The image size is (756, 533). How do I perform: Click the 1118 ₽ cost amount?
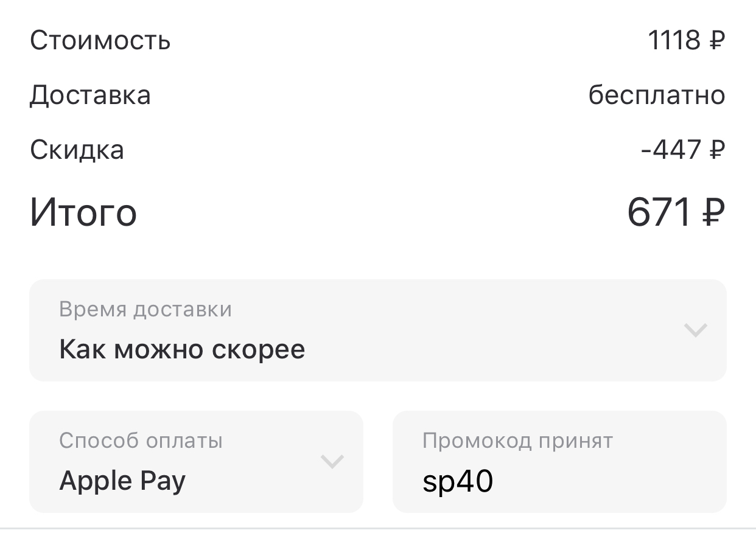tap(687, 41)
